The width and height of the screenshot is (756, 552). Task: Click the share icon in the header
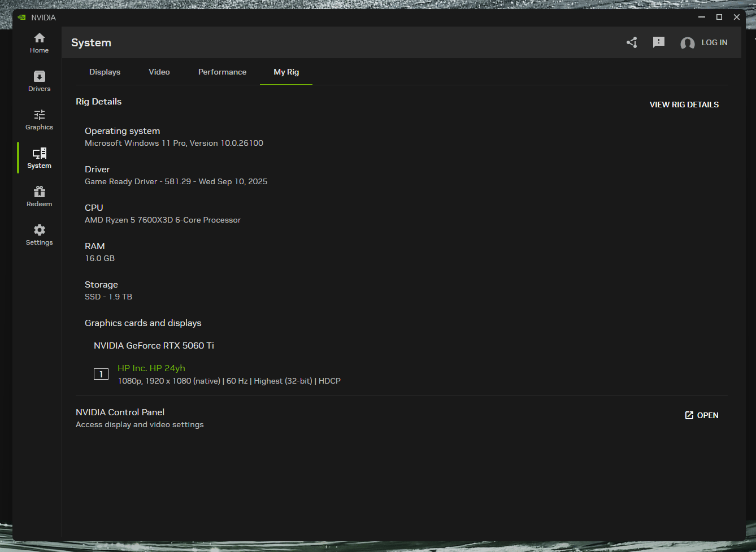coord(632,42)
